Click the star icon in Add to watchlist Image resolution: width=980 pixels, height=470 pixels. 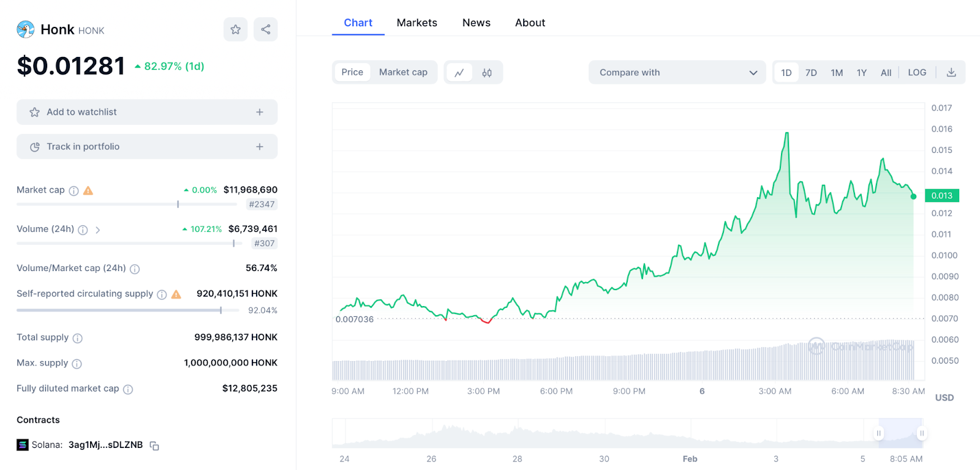point(34,112)
